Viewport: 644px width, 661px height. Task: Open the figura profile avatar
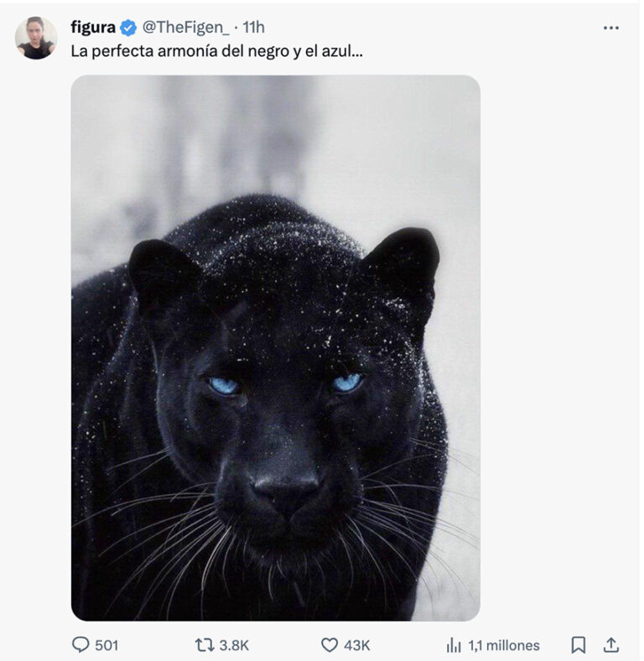point(36,38)
